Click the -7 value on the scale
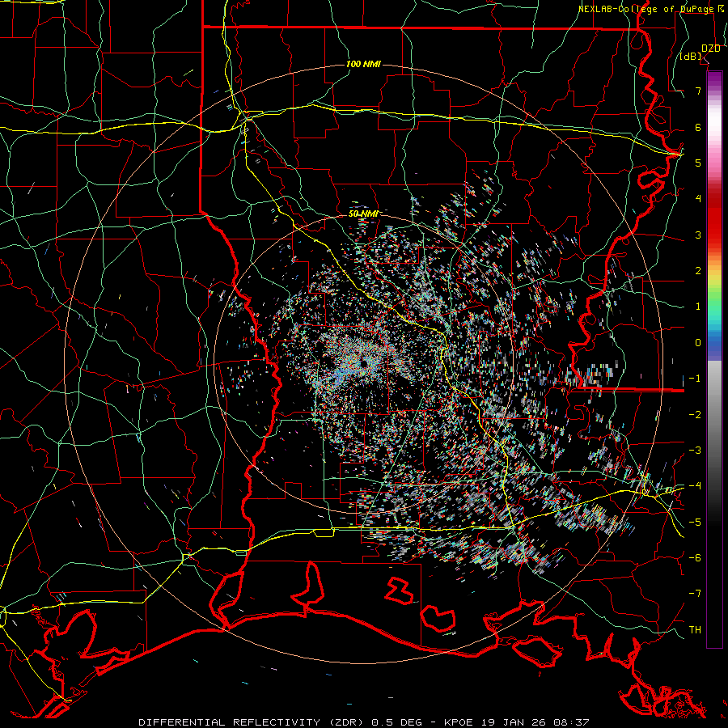Image resolution: width=728 pixels, height=728 pixels. [x=695, y=594]
